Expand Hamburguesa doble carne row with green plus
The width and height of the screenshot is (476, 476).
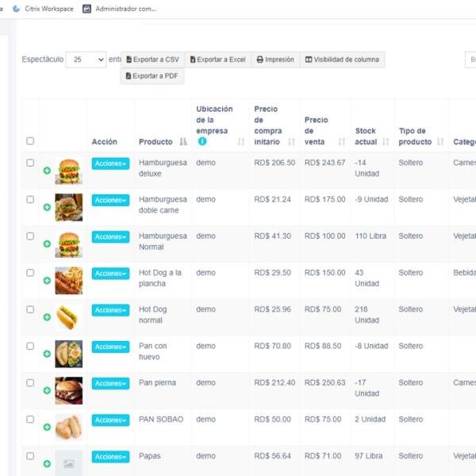point(47,207)
